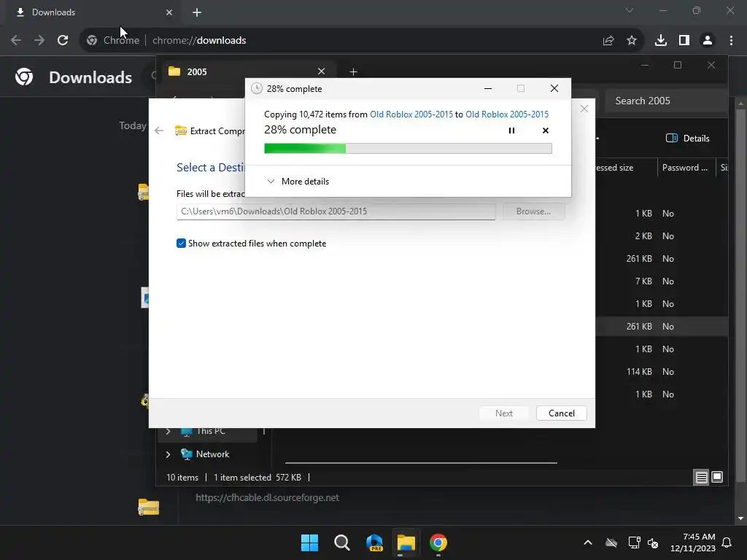Expand the Network tree item
This screenshot has width=747, height=560.
click(x=168, y=454)
